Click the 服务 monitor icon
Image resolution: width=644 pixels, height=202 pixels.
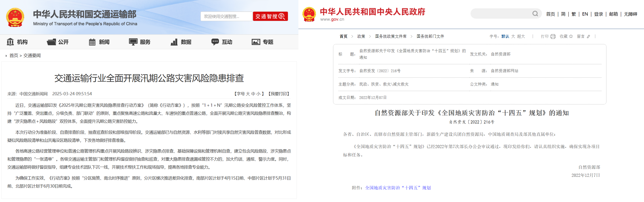click(x=133, y=42)
